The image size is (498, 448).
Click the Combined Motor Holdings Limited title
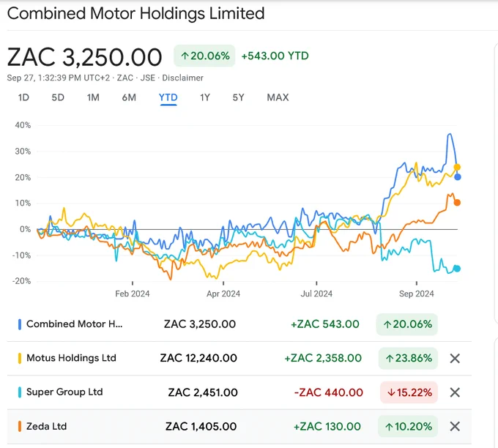coord(136,14)
